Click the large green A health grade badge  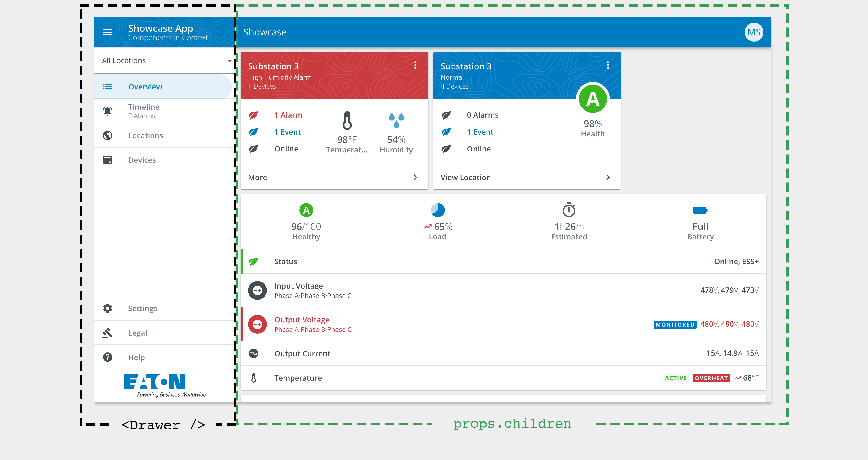pos(593,99)
